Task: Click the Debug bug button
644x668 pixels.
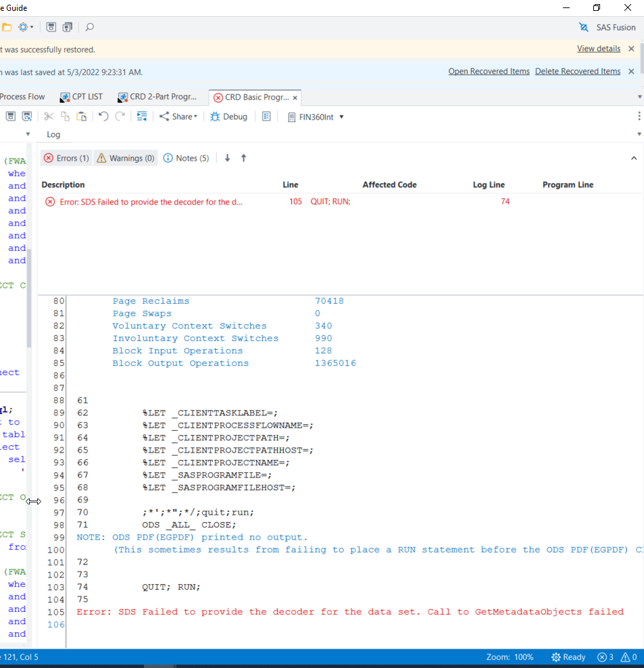Action: pos(228,116)
